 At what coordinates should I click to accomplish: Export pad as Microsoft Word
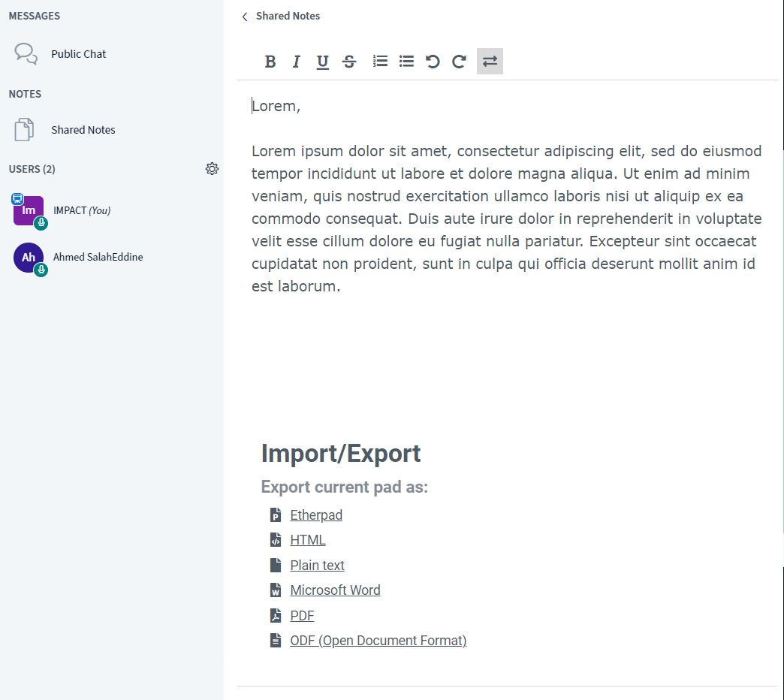point(335,590)
